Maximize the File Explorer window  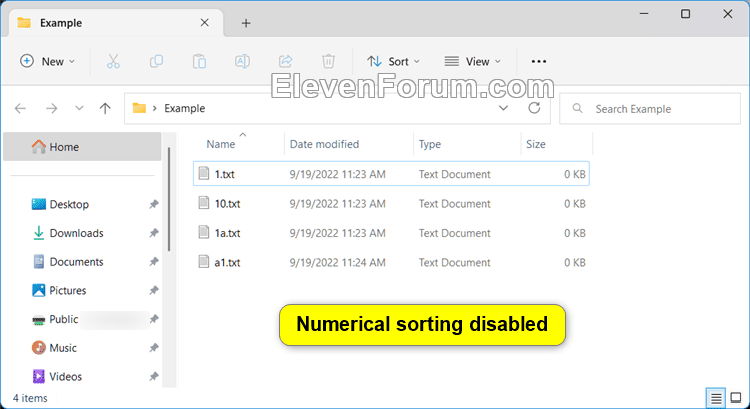click(685, 14)
